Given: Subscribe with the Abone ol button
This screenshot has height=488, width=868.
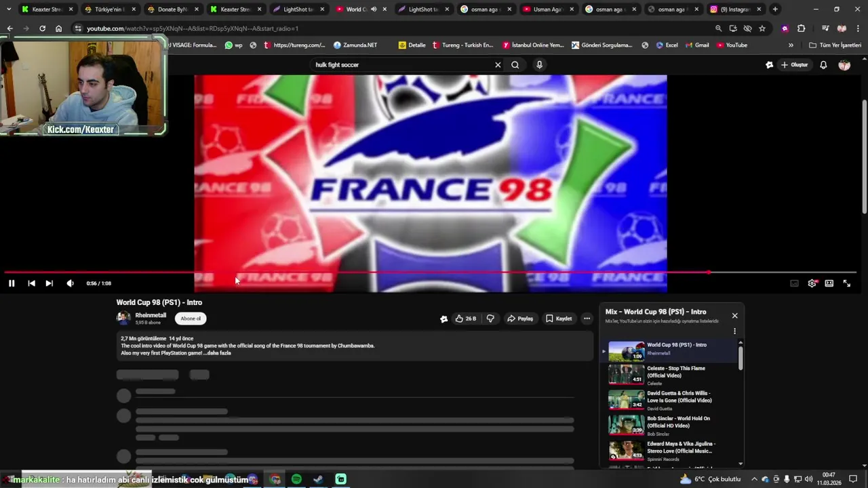Looking at the screenshot, I should point(191,319).
